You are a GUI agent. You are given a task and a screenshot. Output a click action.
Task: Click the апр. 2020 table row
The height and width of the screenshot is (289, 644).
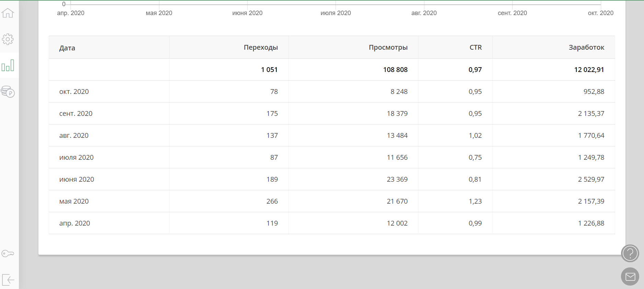pos(74,223)
